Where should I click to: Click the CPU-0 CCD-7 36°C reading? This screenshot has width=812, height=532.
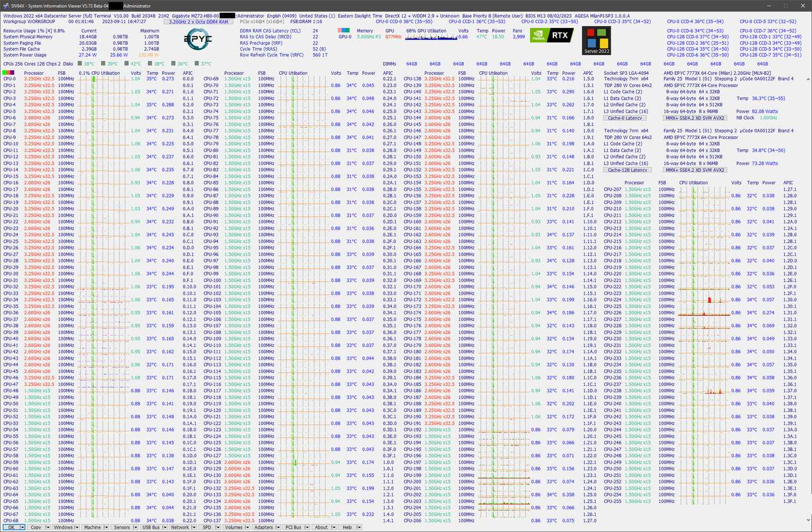point(768,30)
